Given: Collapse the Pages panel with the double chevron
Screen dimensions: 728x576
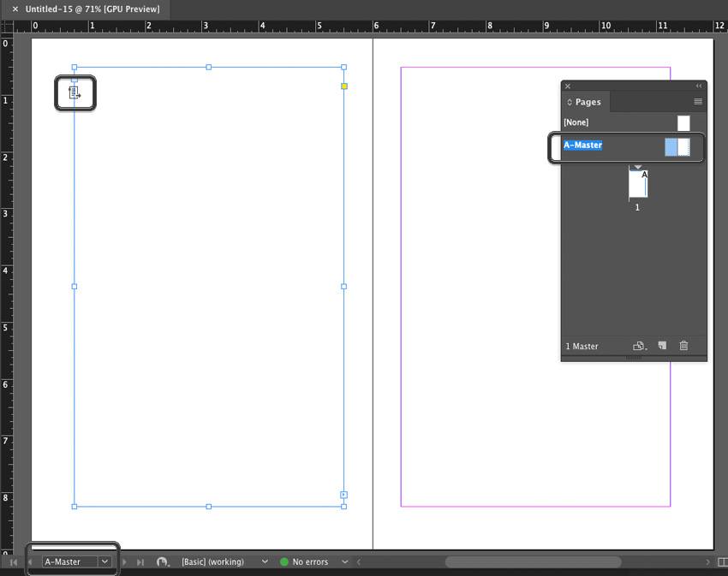Looking at the screenshot, I should (700, 86).
